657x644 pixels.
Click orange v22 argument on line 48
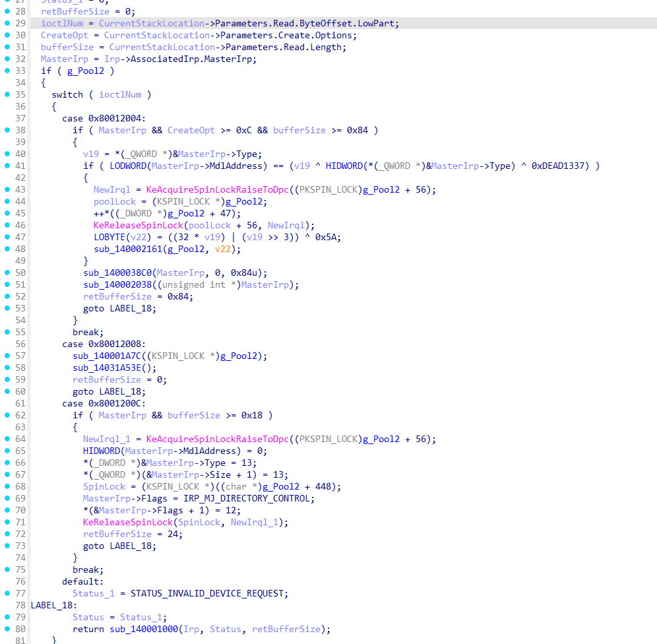222,249
